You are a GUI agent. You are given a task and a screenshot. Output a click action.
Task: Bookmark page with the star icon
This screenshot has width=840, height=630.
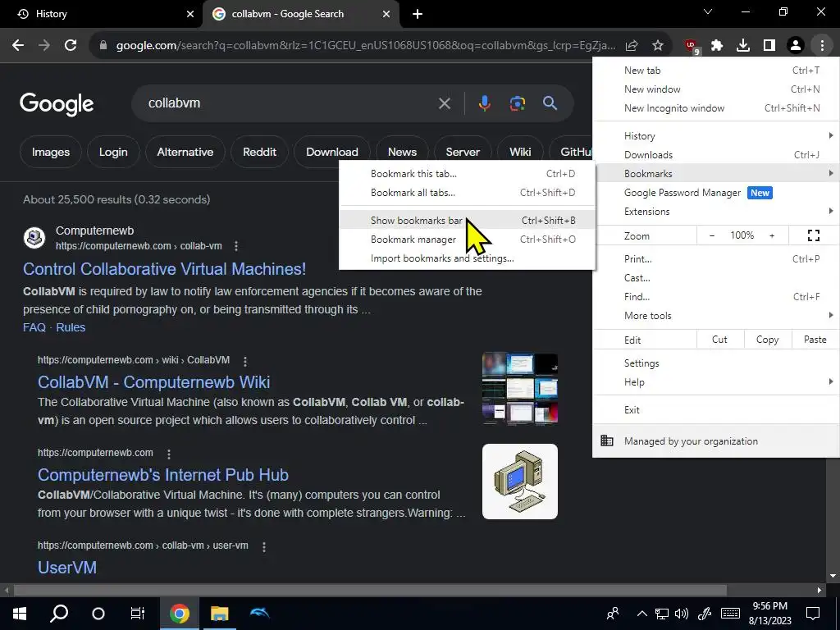[x=658, y=46]
